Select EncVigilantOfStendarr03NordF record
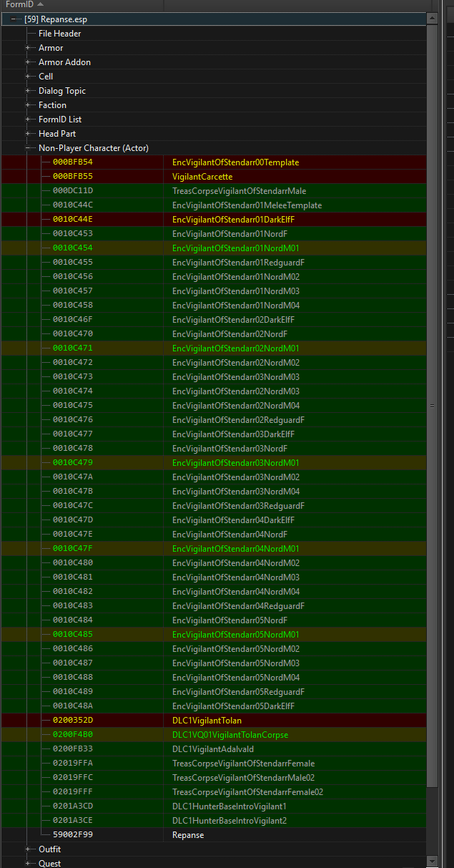 [214, 449]
